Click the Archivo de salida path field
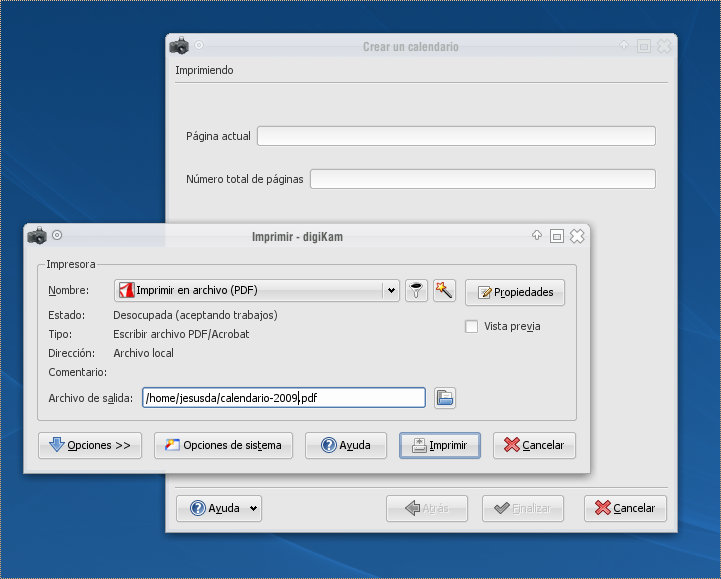This screenshot has width=721, height=579. 284,398
